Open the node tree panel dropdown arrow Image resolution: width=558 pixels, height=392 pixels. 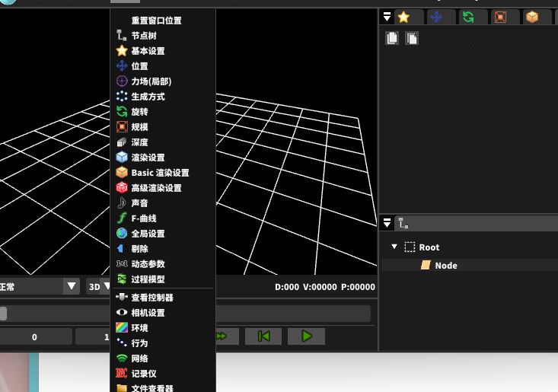(387, 223)
